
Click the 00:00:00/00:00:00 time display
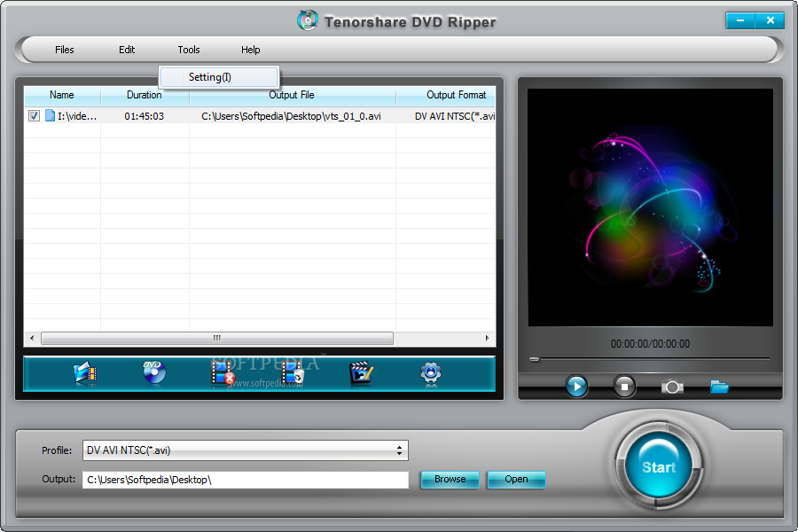tap(651, 344)
